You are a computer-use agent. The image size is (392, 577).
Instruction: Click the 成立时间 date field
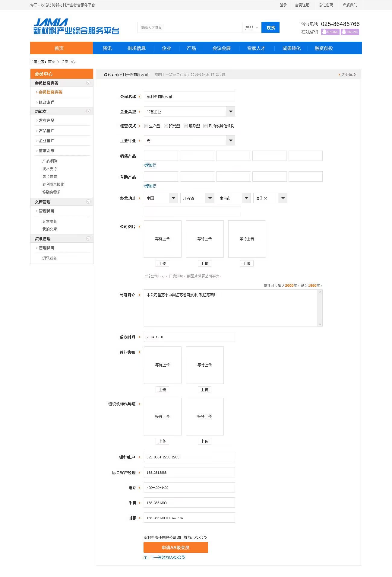point(189,337)
